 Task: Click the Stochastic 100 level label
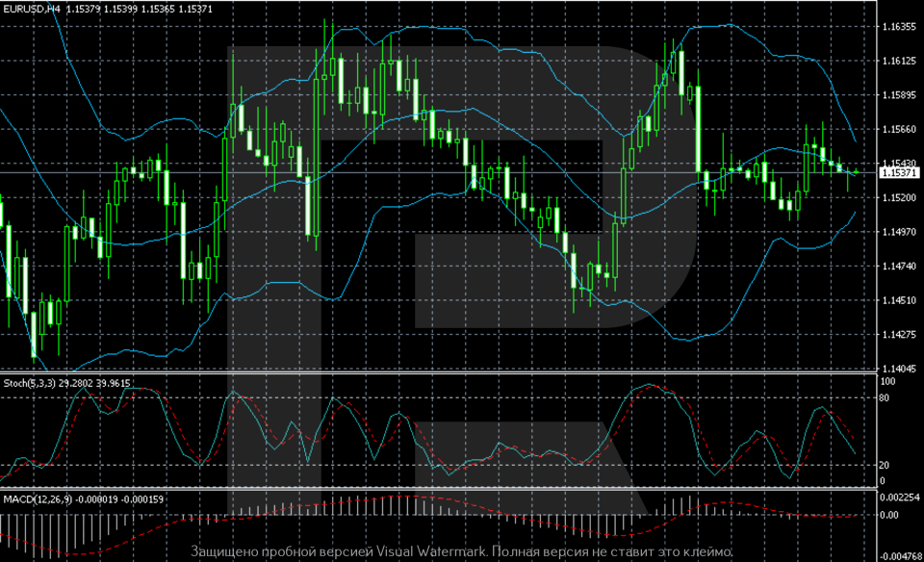(x=889, y=382)
